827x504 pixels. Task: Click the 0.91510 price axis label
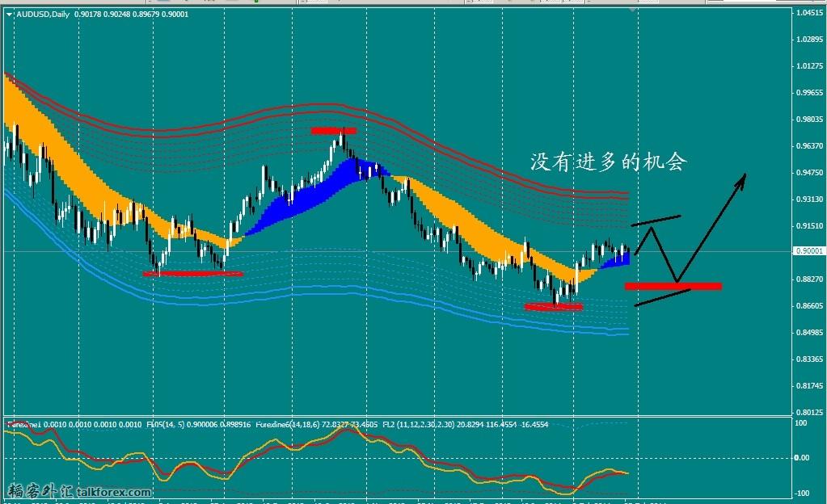point(809,225)
